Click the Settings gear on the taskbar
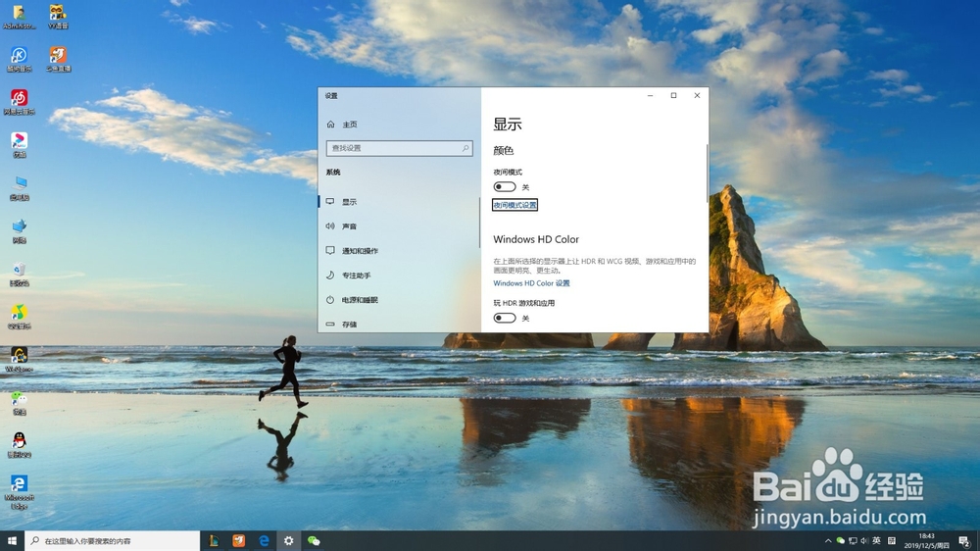The image size is (980, 551). (289, 541)
